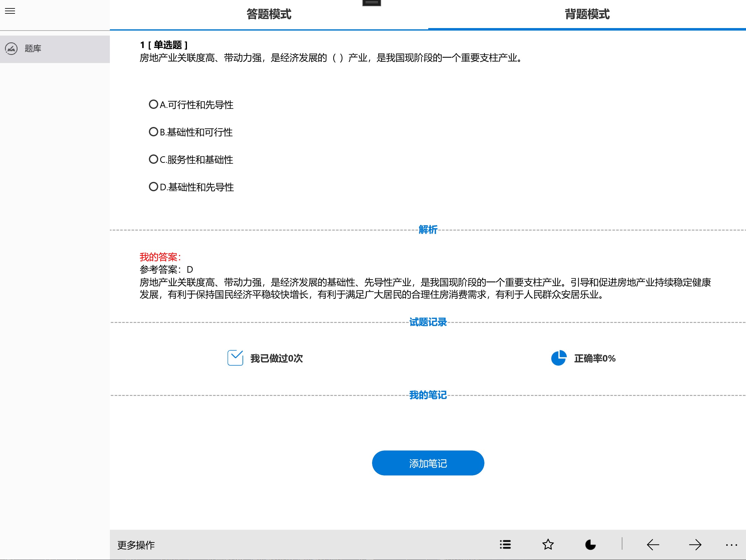Select option C 服务性和基础性
746x560 pixels.
154,159
